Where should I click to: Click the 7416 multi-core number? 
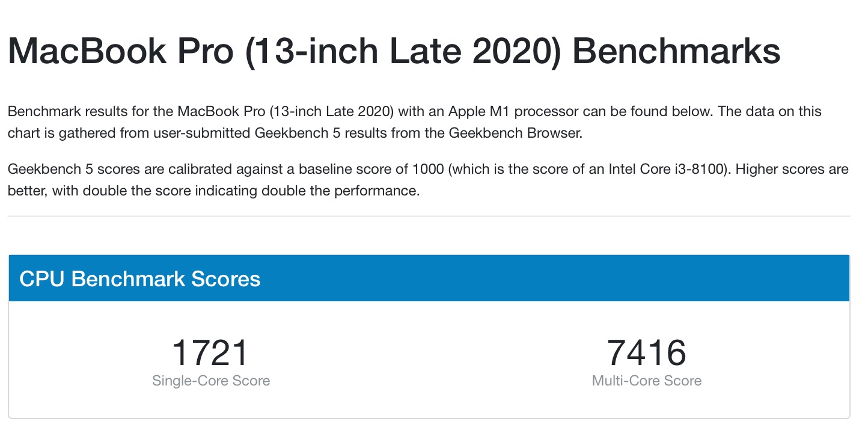(x=647, y=353)
